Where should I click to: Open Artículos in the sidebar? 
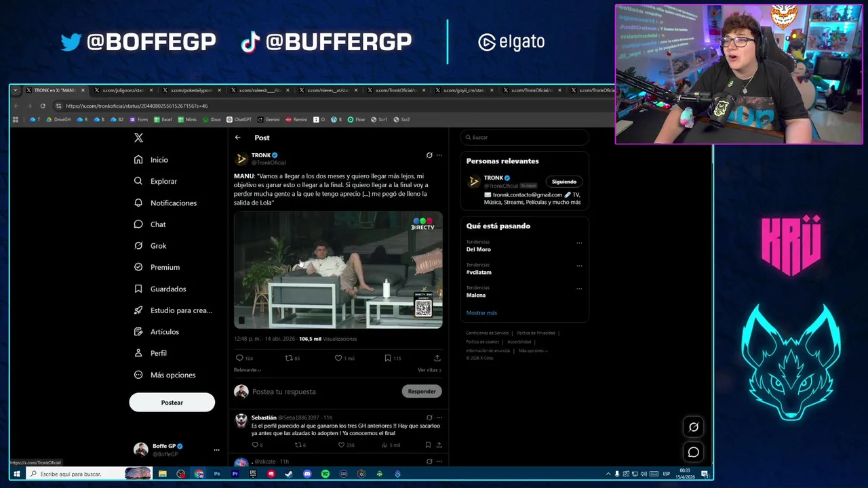click(157, 331)
